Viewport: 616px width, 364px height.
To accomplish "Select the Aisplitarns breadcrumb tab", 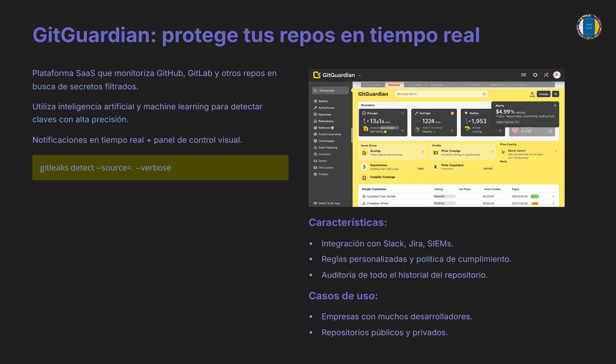I will pos(437,85).
